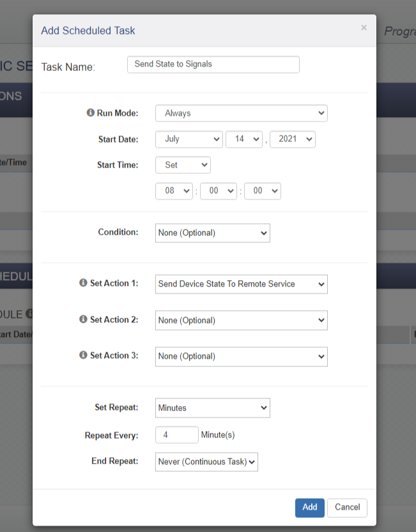Open the minutes dropdown showing 00
Viewport: 416px width, 532px height.
coord(219,191)
